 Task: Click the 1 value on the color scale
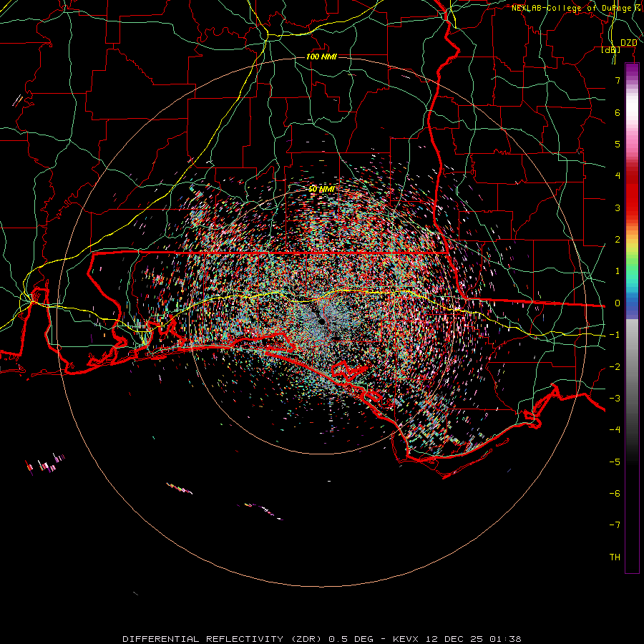pyautogui.click(x=618, y=271)
